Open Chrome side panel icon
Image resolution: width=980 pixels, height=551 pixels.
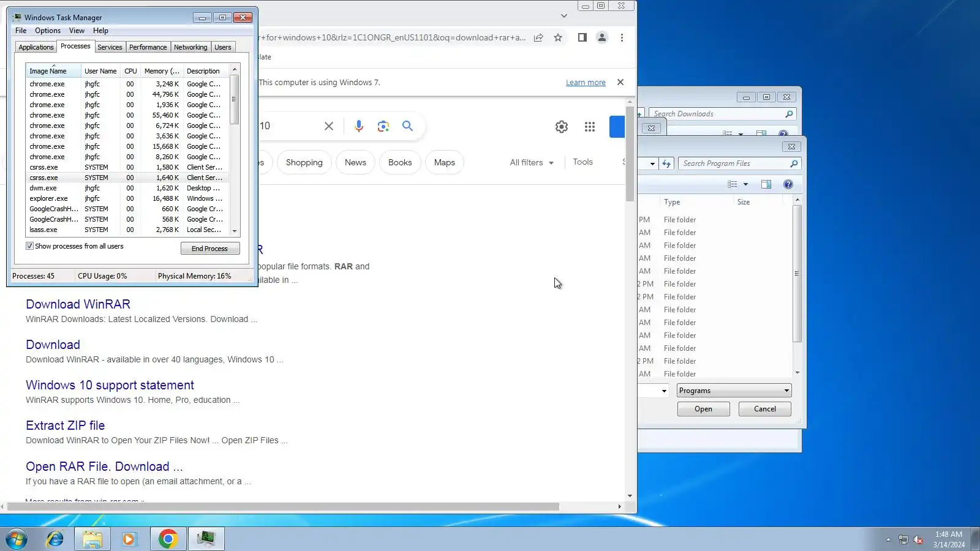[582, 37]
